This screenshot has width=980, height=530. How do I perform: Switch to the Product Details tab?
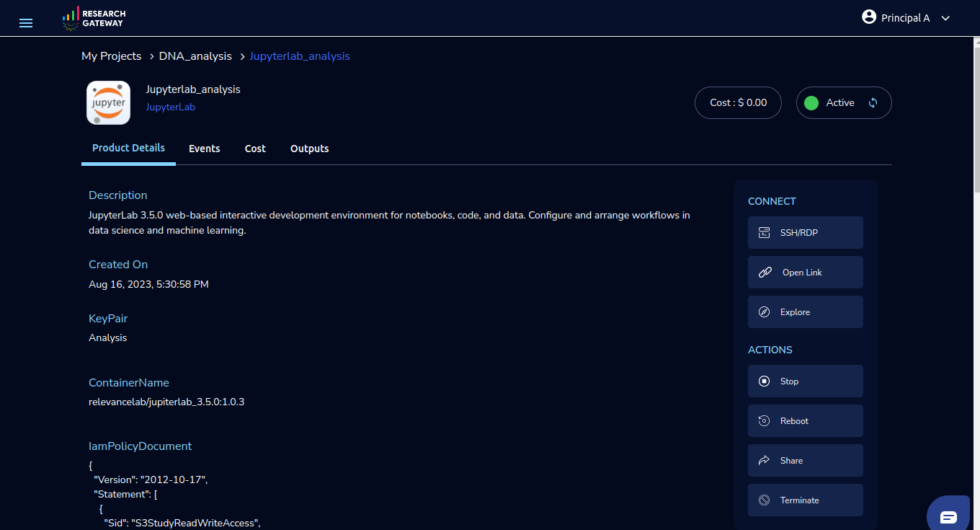pyautogui.click(x=128, y=148)
